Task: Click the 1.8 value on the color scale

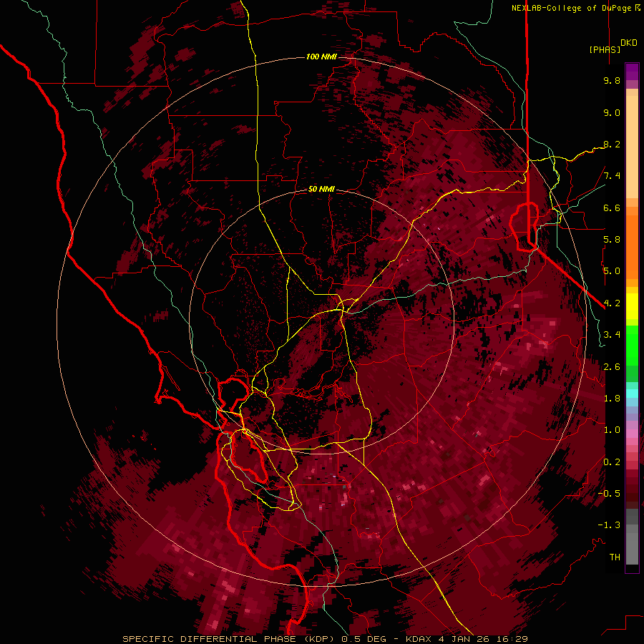Action: pyautogui.click(x=612, y=399)
